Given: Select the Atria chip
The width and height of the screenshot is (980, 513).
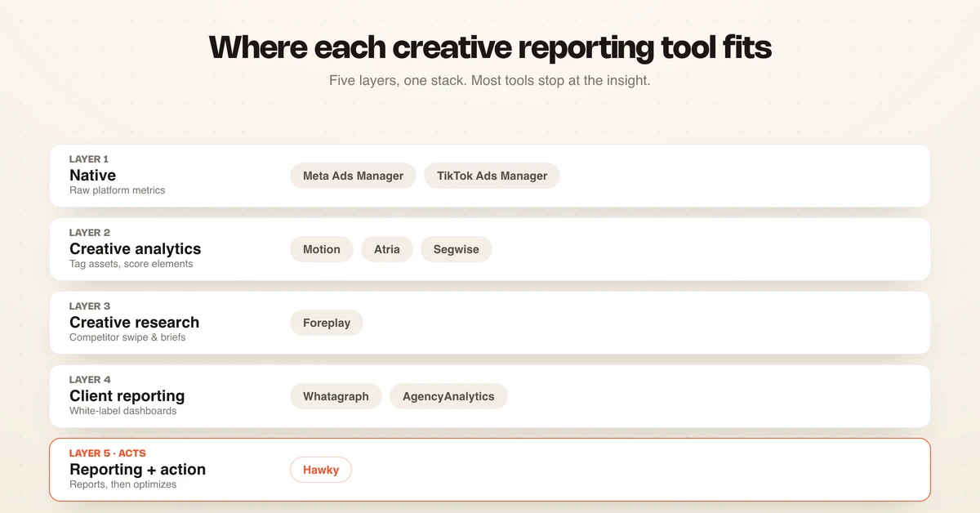Looking at the screenshot, I should click(x=387, y=249).
